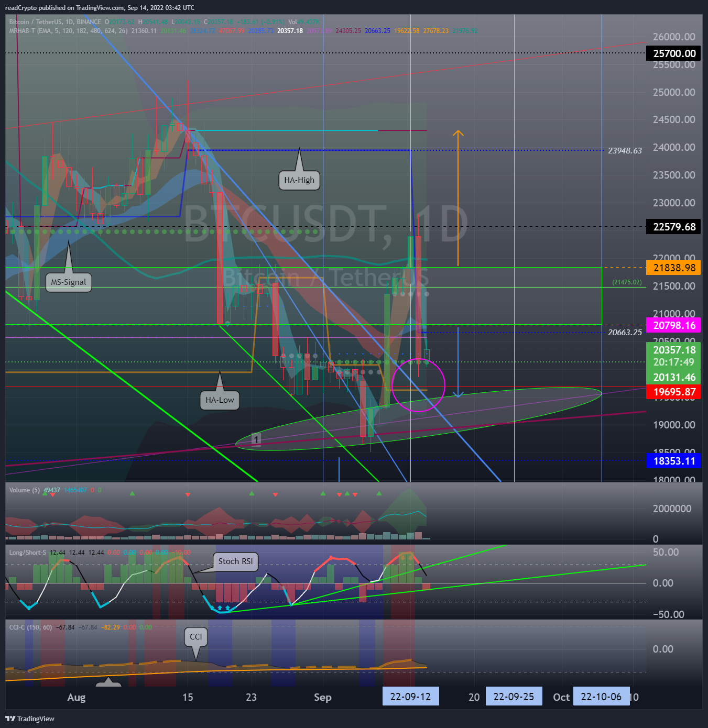Select the CCI callout label
The height and width of the screenshot is (728, 708).
[x=196, y=637]
